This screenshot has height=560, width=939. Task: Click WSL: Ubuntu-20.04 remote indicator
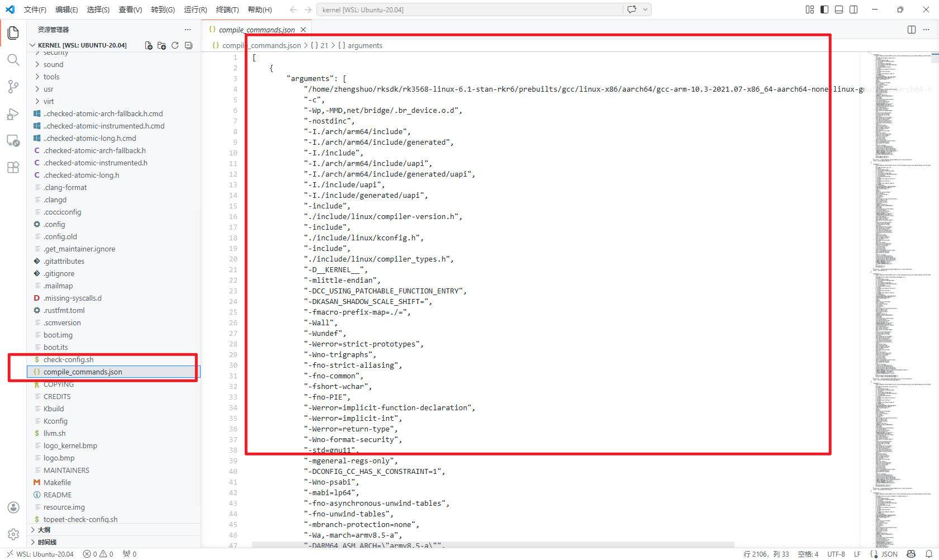[x=40, y=554]
